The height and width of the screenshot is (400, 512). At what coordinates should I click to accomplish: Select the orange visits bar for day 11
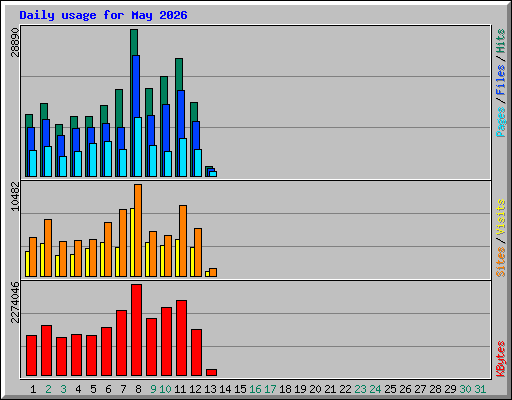point(183,241)
